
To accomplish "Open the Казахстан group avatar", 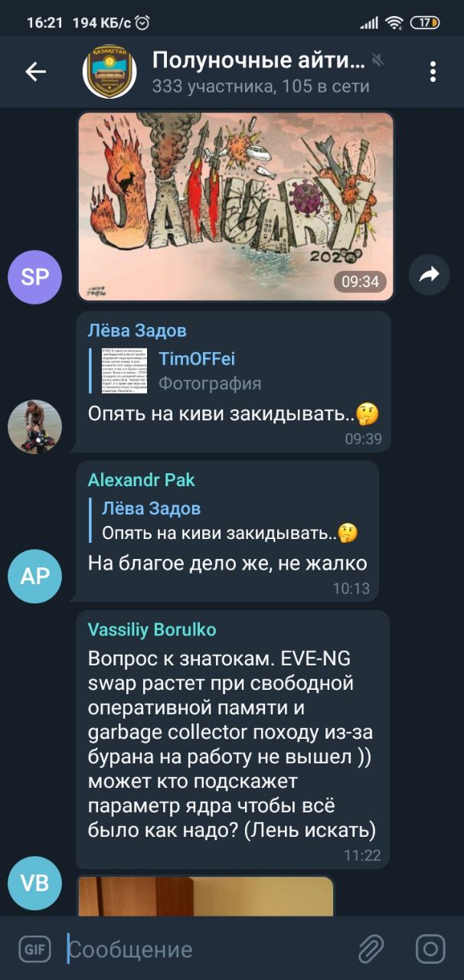I will point(109,72).
